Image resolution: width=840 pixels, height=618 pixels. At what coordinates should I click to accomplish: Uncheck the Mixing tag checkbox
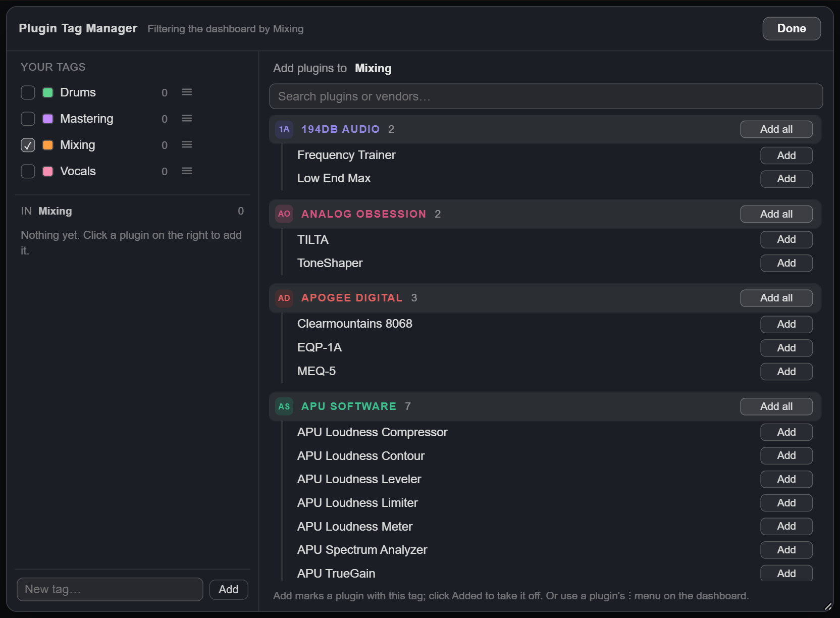click(28, 145)
